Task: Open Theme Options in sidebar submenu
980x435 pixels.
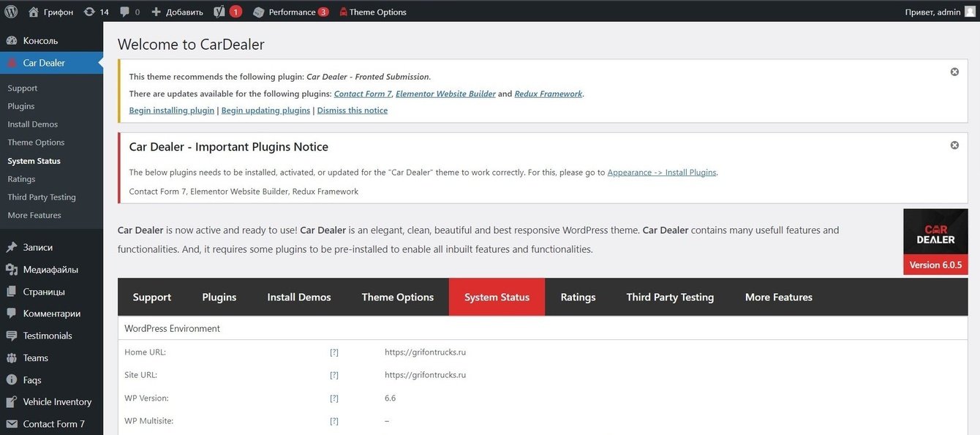Action: click(x=36, y=143)
